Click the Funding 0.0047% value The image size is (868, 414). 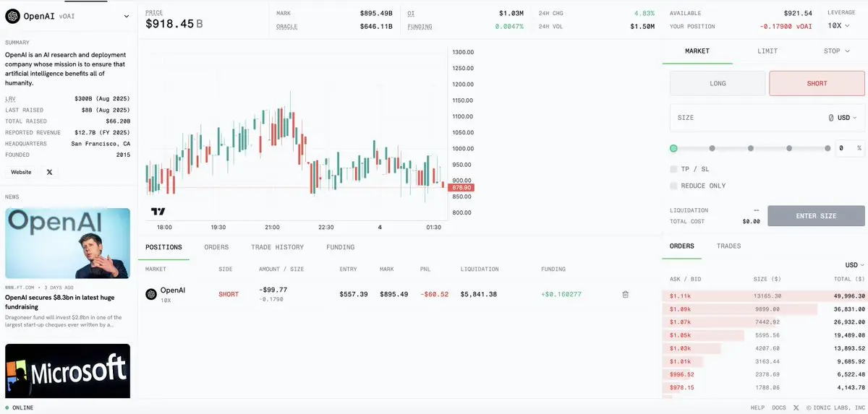click(509, 27)
